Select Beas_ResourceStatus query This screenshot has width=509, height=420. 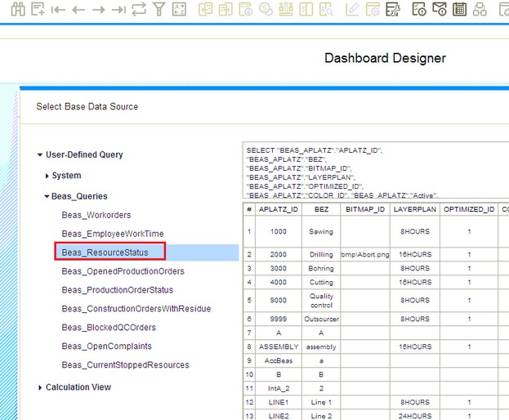pyautogui.click(x=105, y=252)
